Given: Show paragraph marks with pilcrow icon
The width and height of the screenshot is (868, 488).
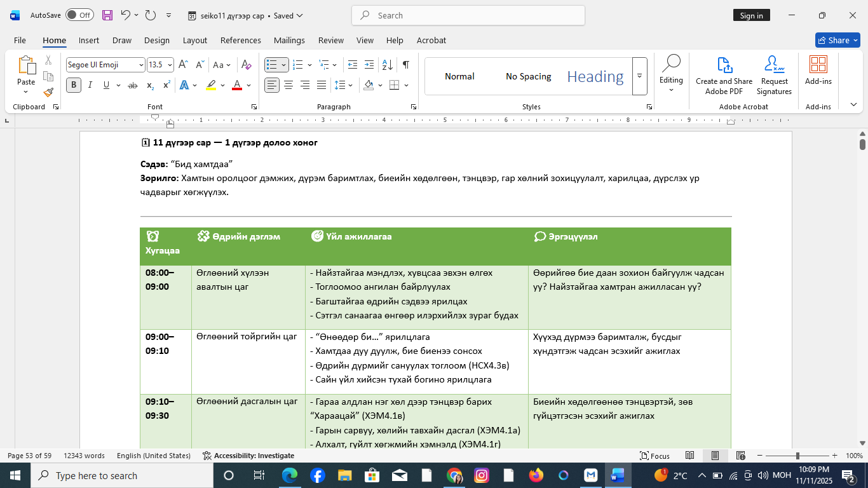Looking at the screenshot, I should [405, 65].
